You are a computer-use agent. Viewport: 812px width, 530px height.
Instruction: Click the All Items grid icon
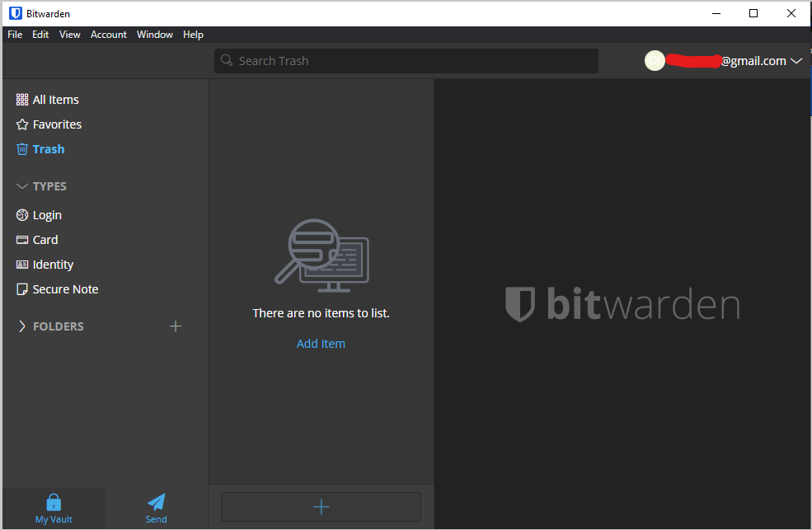pyautogui.click(x=22, y=100)
